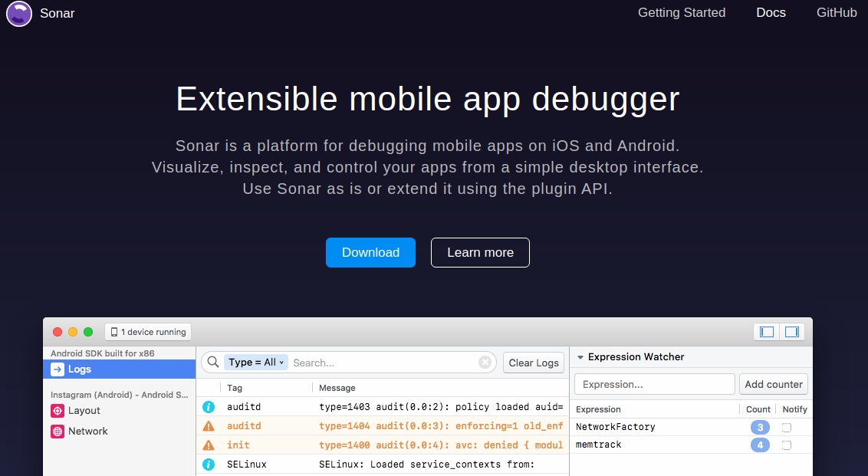
Task: Click the Android SDK built for x86 label
Action: point(103,353)
